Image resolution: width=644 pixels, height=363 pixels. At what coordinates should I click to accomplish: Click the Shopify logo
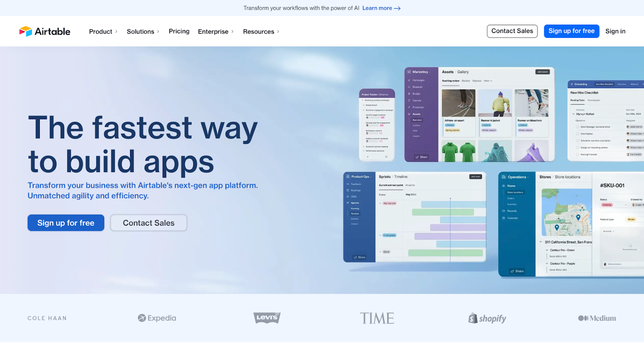tap(487, 318)
